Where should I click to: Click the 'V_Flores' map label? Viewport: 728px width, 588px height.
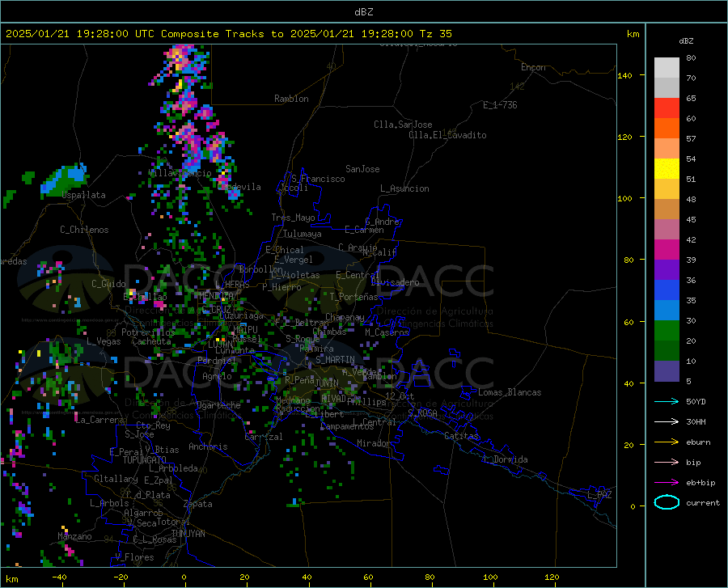tap(134, 557)
